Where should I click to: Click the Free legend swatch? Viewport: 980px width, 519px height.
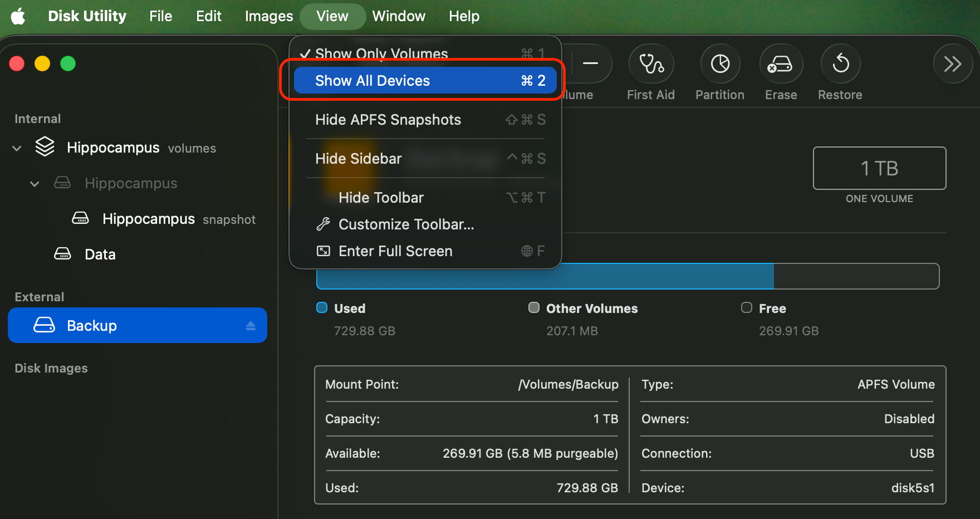[747, 308]
